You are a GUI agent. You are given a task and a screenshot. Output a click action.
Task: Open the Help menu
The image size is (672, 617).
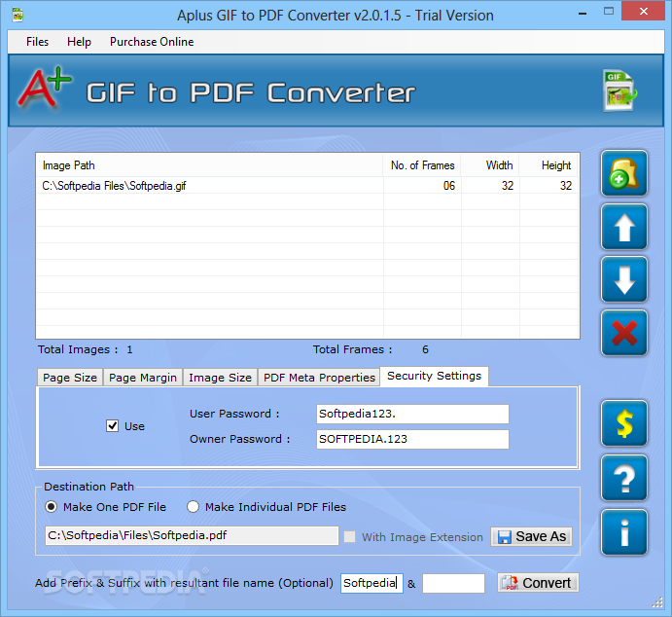click(x=80, y=42)
